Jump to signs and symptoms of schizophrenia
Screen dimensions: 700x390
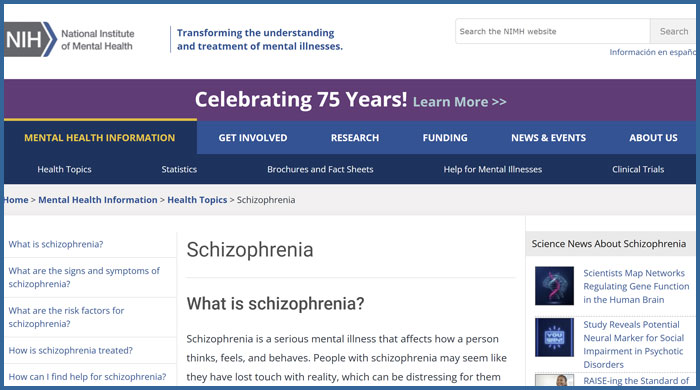[x=84, y=277]
